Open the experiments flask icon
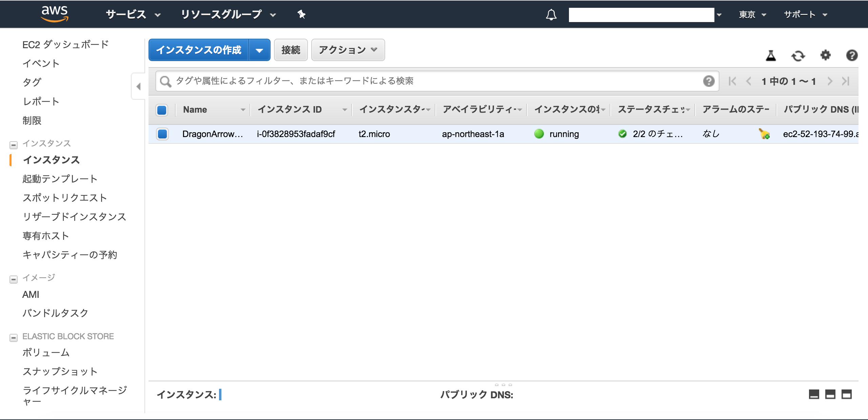 [x=771, y=55]
